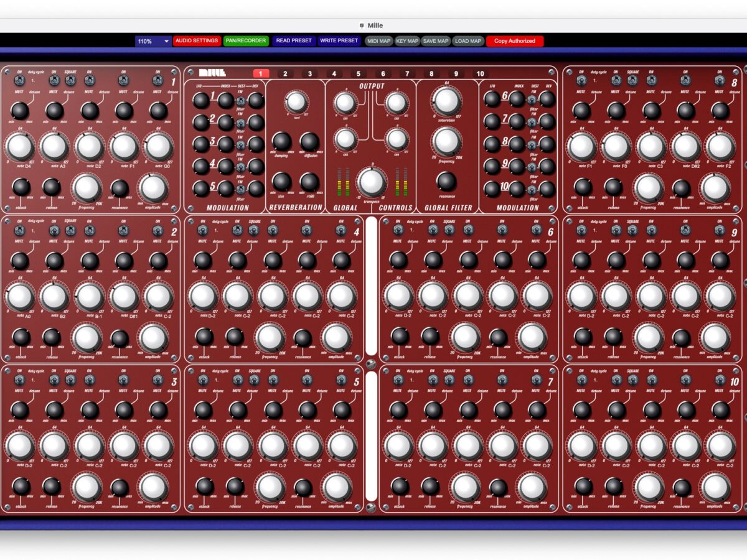This screenshot has width=747, height=560.
Task: Click the Copy Authorized button
Action: 514,41
